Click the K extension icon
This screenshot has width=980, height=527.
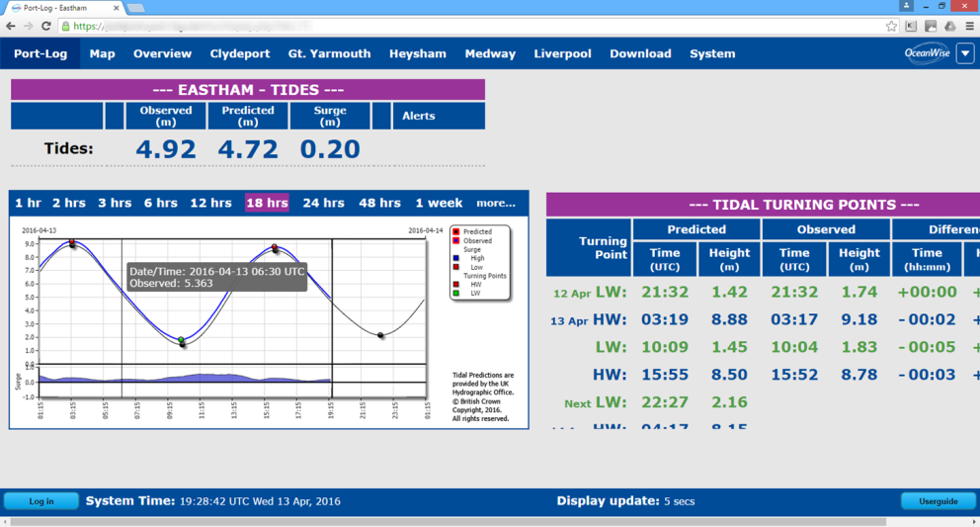tap(911, 27)
